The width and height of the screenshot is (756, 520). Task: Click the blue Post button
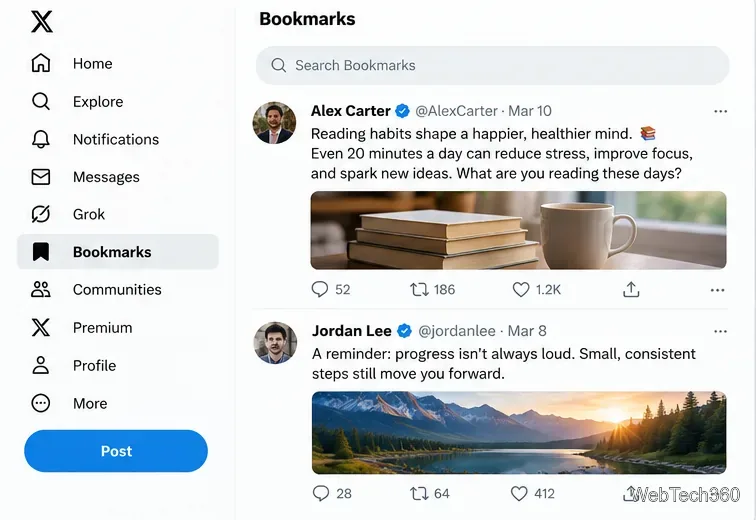tap(116, 451)
